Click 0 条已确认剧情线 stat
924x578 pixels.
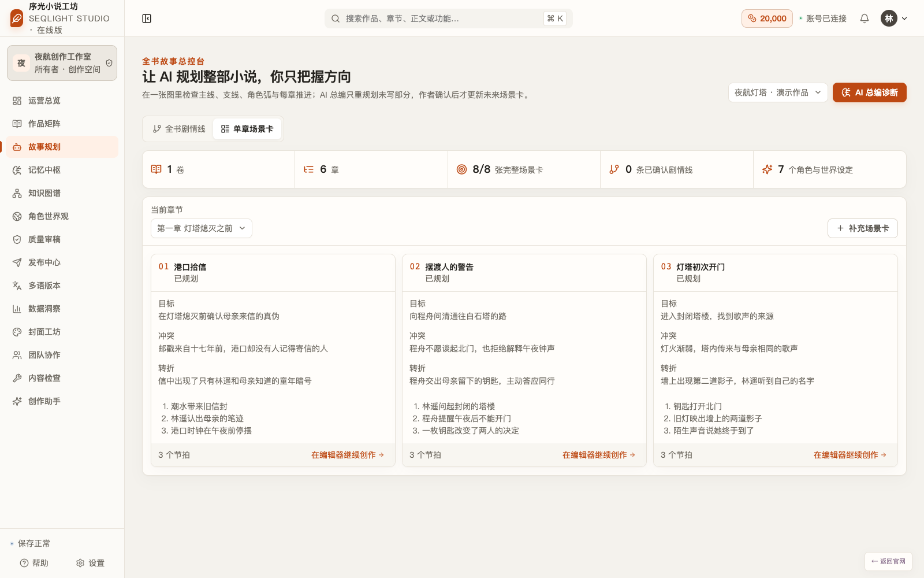click(677, 169)
